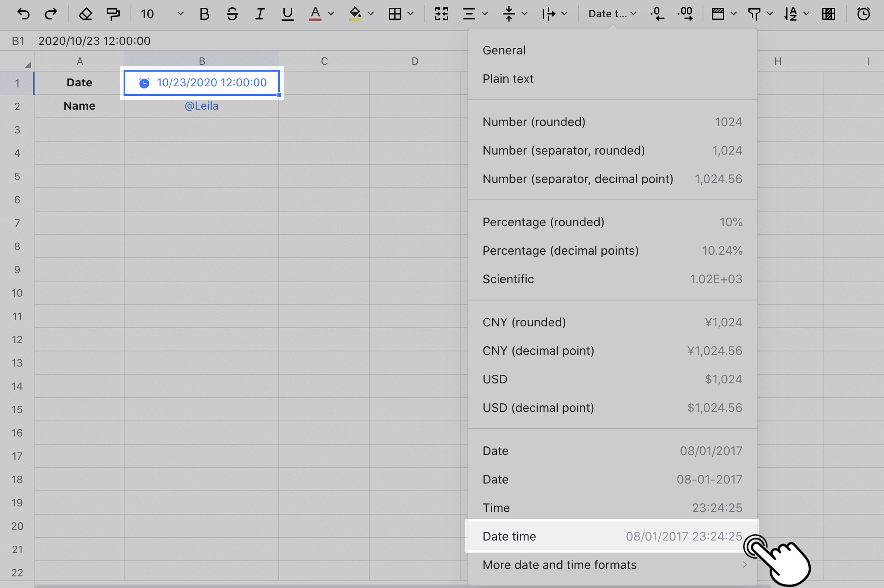Image resolution: width=884 pixels, height=588 pixels.
Task: Click the decrease decimal places icon
Action: point(657,14)
